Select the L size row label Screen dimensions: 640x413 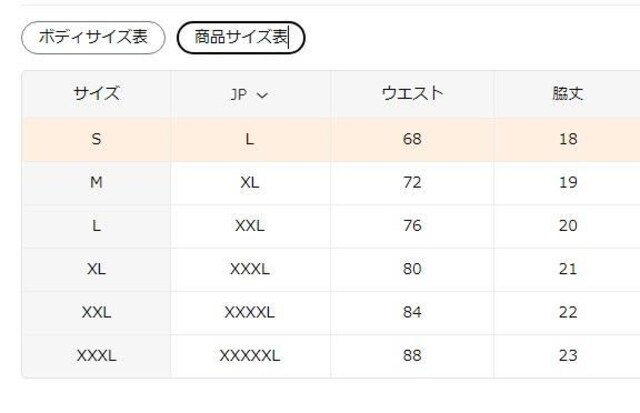coord(96,226)
